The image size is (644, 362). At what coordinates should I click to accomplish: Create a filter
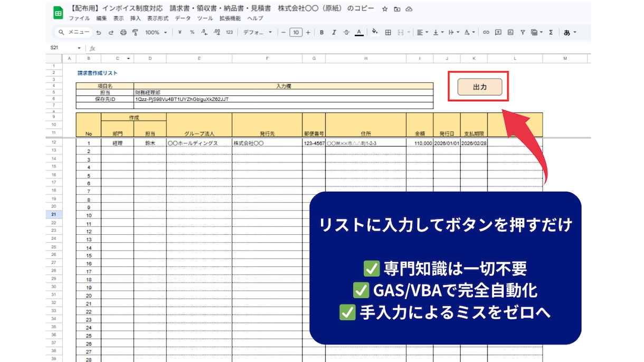523,32
